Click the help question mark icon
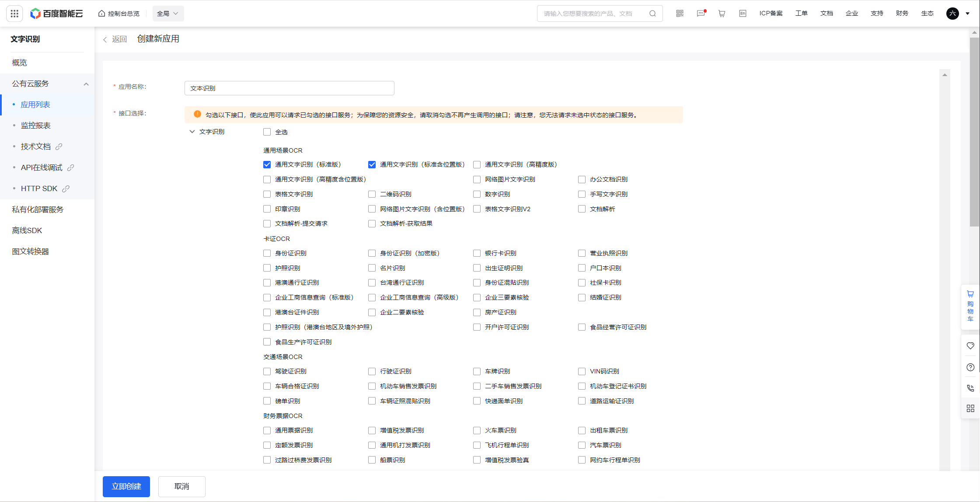The height and width of the screenshot is (502, 980). [x=970, y=367]
